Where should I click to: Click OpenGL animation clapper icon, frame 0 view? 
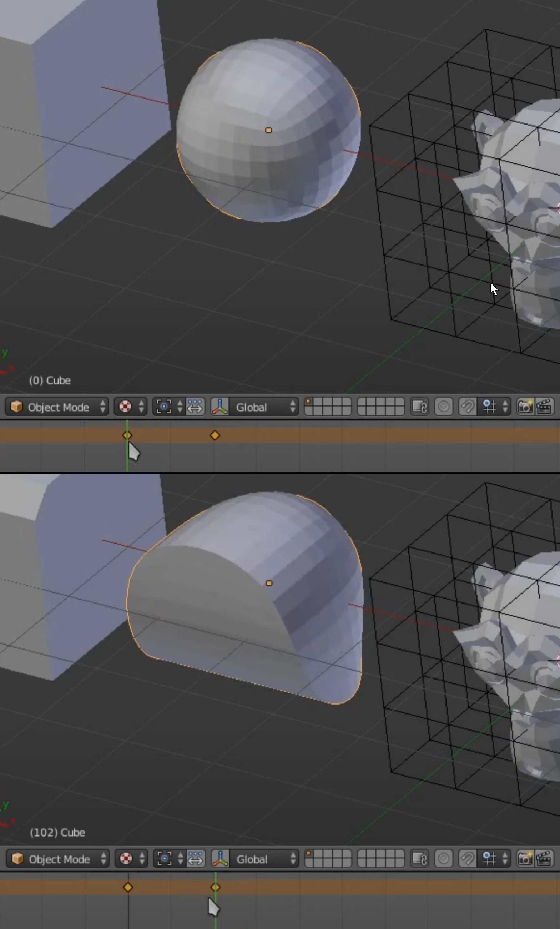544,407
